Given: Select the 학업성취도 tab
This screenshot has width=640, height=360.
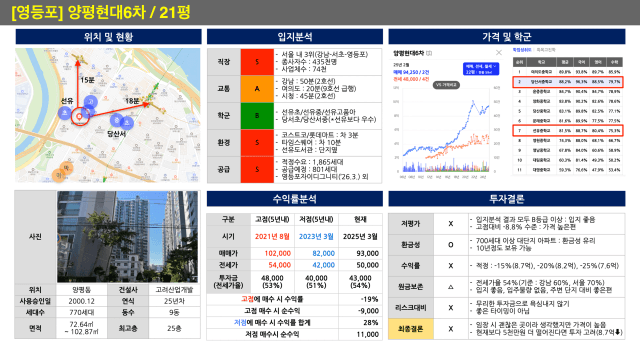Looking at the screenshot, I should pyautogui.click(x=522, y=50).
